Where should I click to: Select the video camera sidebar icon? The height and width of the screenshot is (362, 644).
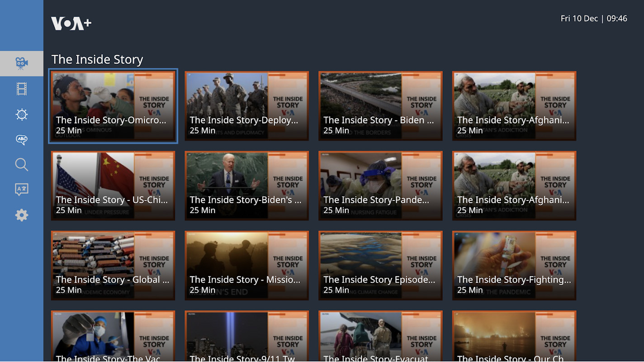coord(22,64)
